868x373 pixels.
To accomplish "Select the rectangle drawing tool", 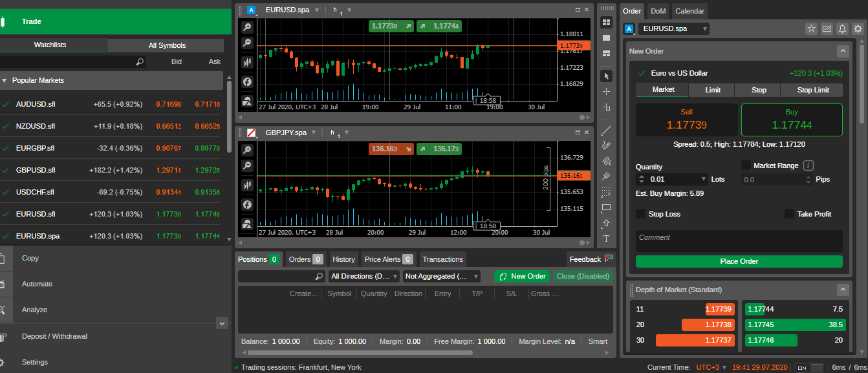I will coord(606,208).
